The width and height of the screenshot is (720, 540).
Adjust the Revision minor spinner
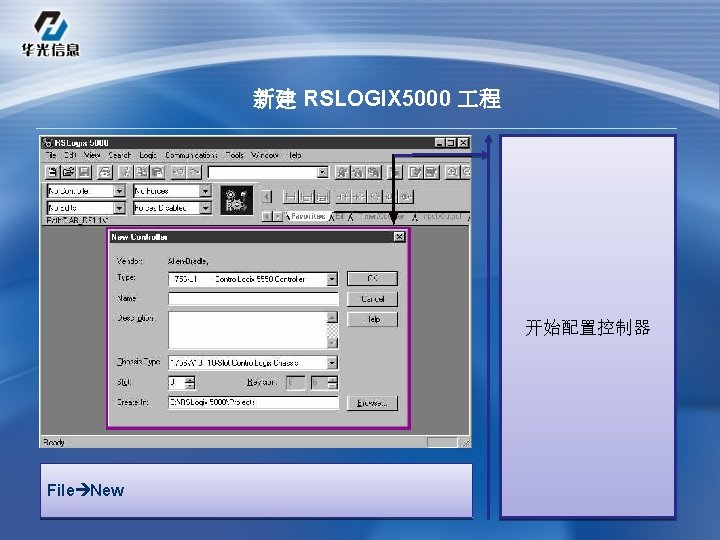coord(333,382)
